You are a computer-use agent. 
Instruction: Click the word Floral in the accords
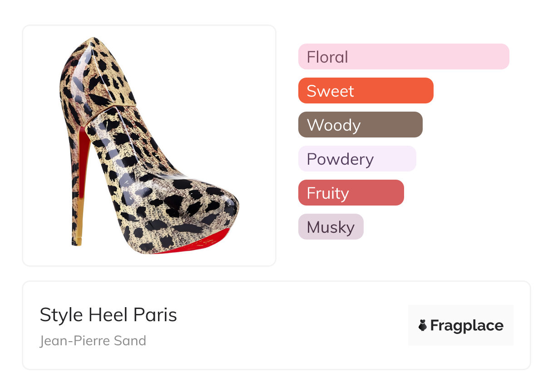pos(327,57)
